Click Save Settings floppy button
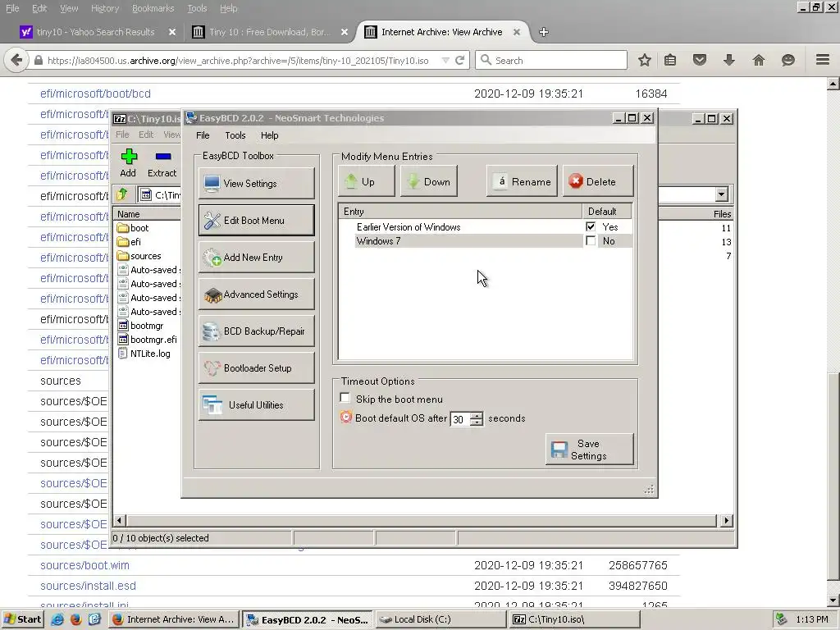 pyautogui.click(x=589, y=450)
